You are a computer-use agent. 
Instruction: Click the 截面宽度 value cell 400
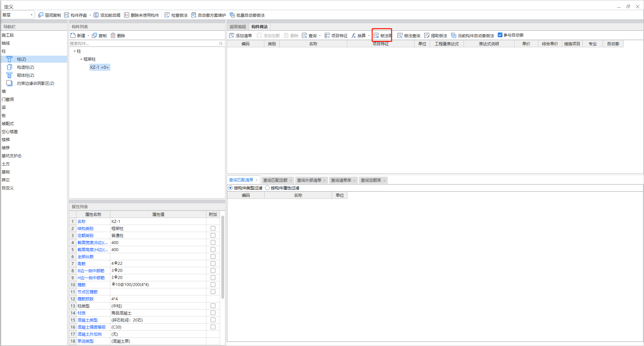click(x=158, y=242)
